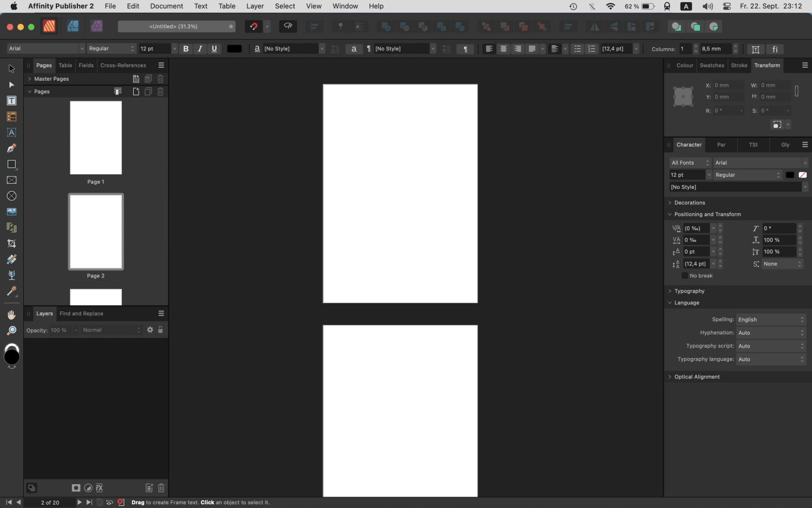The width and height of the screenshot is (812, 508).
Task: Open the font family dropdown
Action: [81, 48]
